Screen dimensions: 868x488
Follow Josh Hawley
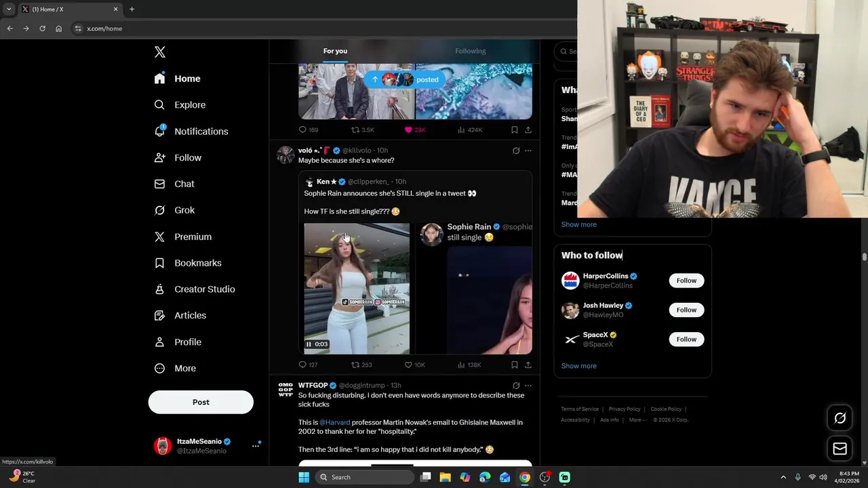pyautogui.click(x=686, y=310)
